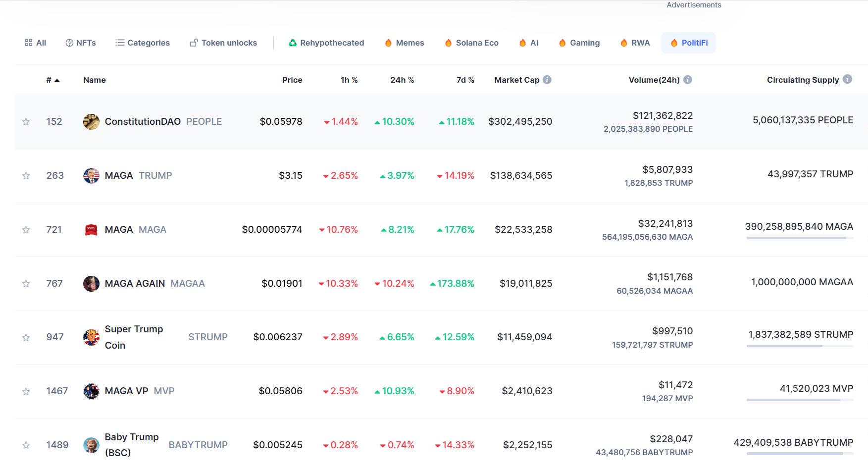Click the ConstitutionDAO coin logo
Screen dimensions: 868x469
click(x=91, y=121)
